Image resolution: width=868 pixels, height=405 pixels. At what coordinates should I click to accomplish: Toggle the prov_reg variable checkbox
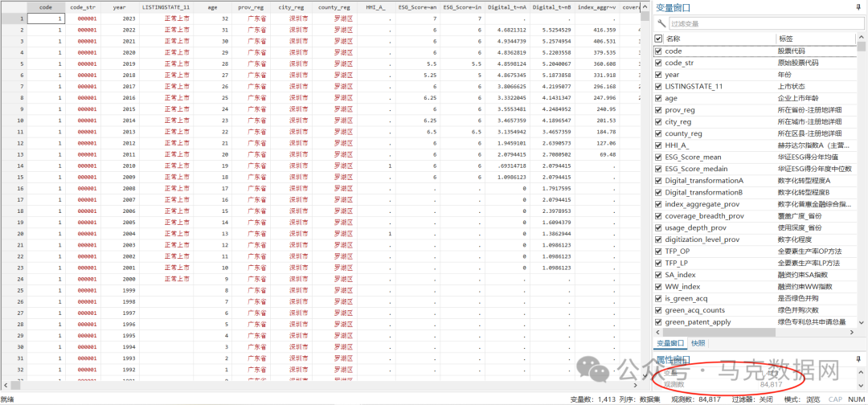[658, 110]
